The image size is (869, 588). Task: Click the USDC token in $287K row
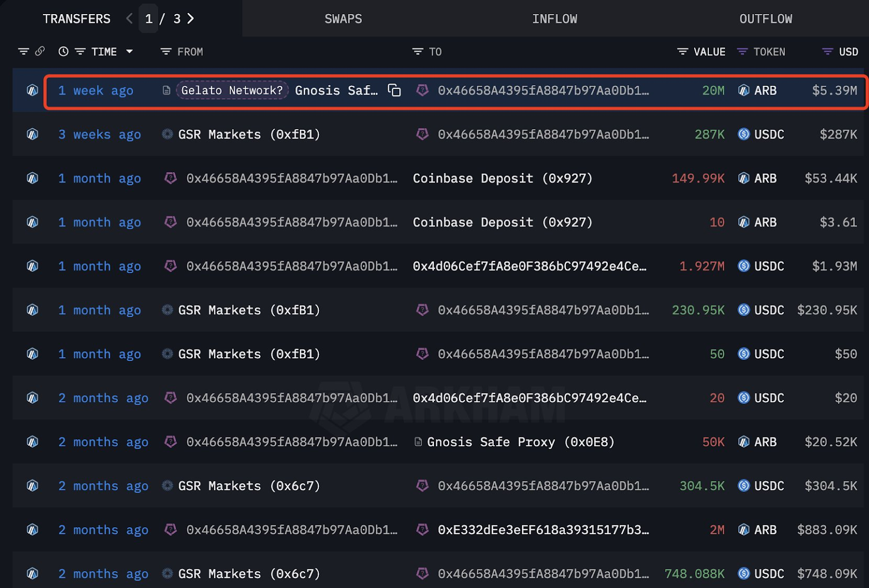tap(769, 135)
